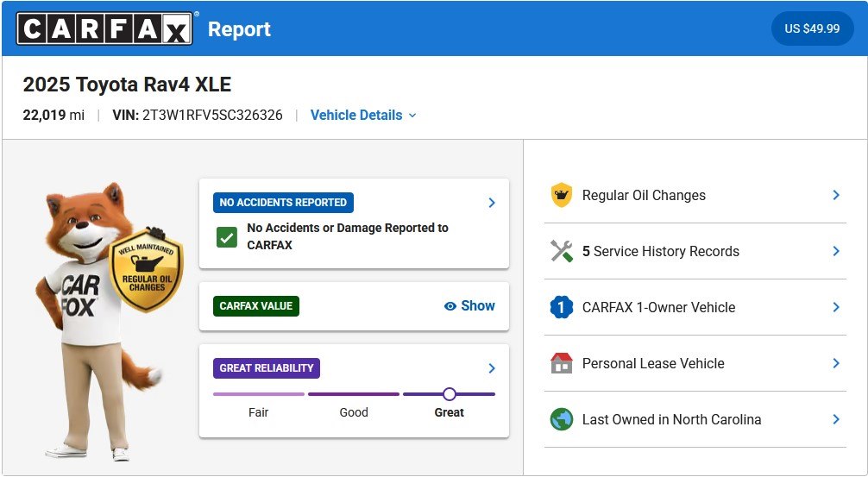
Task: Click the Good segment of reliability bar
Action: coord(354,394)
